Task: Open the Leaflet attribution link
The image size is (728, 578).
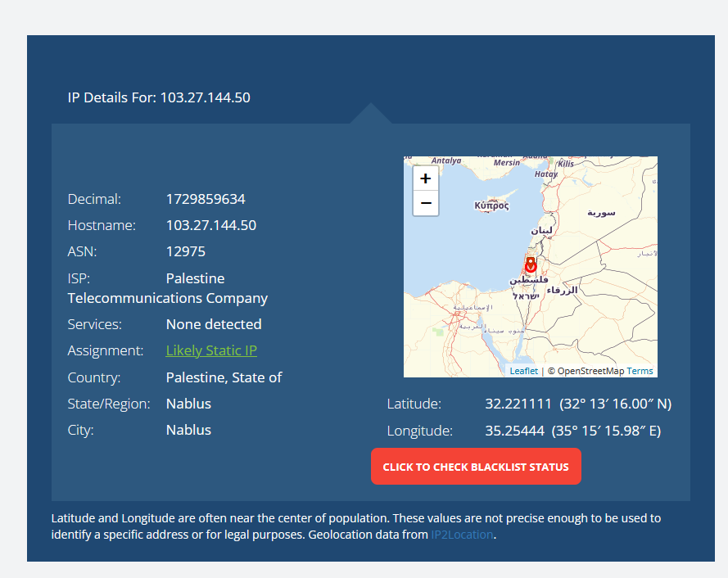Action: [x=523, y=371]
